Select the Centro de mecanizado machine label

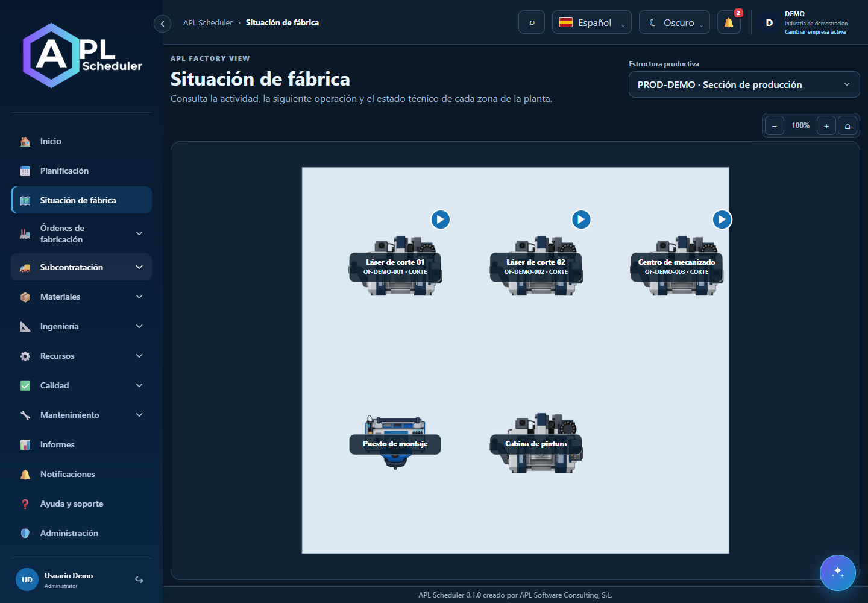(676, 267)
